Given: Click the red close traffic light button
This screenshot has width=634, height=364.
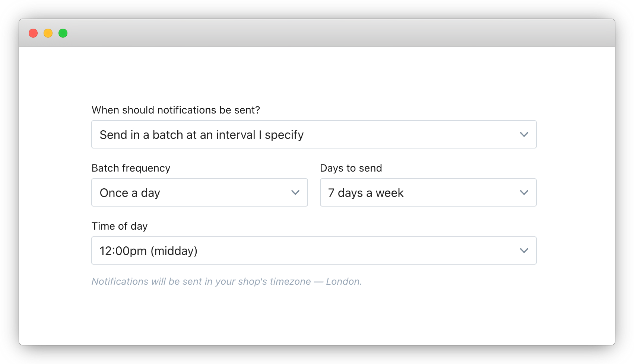Looking at the screenshot, I should (34, 33).
